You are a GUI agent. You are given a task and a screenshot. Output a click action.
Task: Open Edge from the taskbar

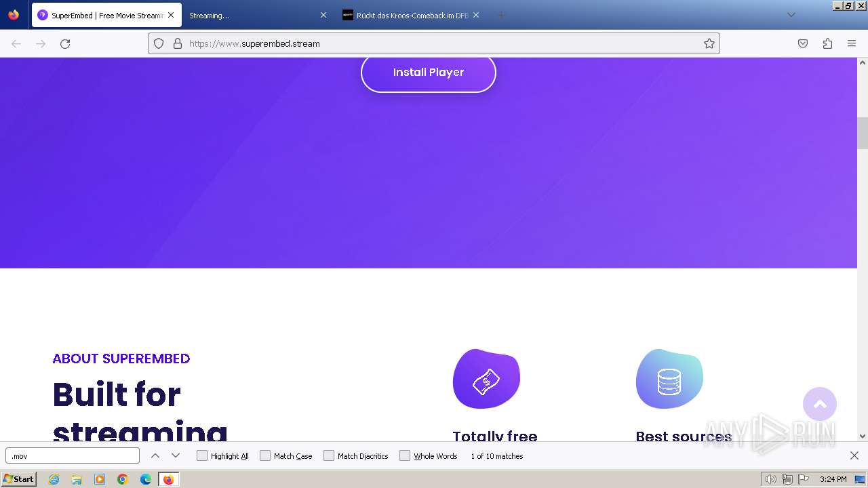(146, 479)
